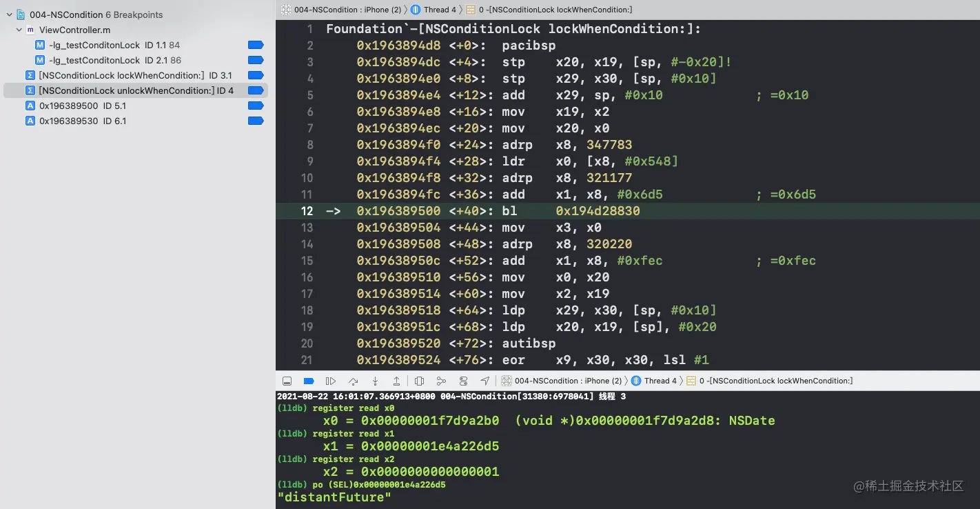Open Debug View Hierarchy
This screenshot has width=980, height=509.
coord(420,381)
